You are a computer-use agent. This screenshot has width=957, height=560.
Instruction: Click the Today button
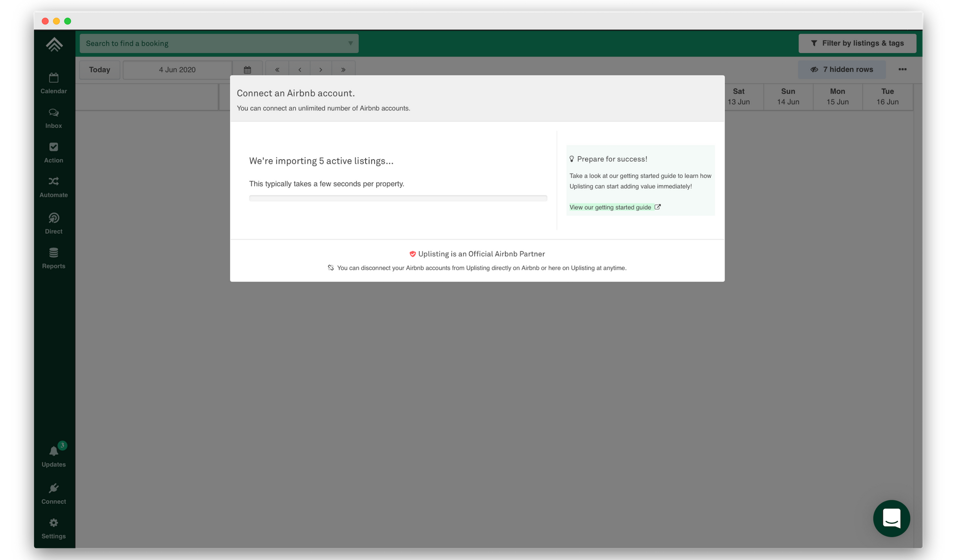click(x=100, y=70)
